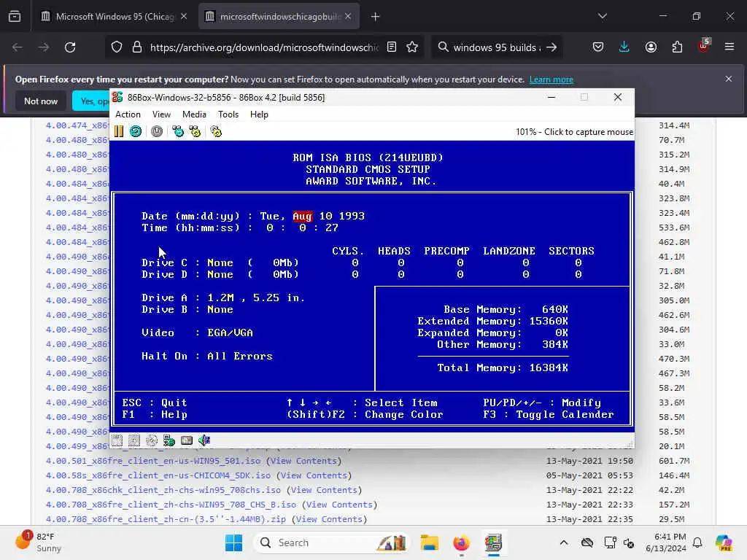Image resolution: width=747 pixels, height=560 pixels.
Task: Open the WIN95_708_CHS_B.iso link
Action: [x=171, y=505]
